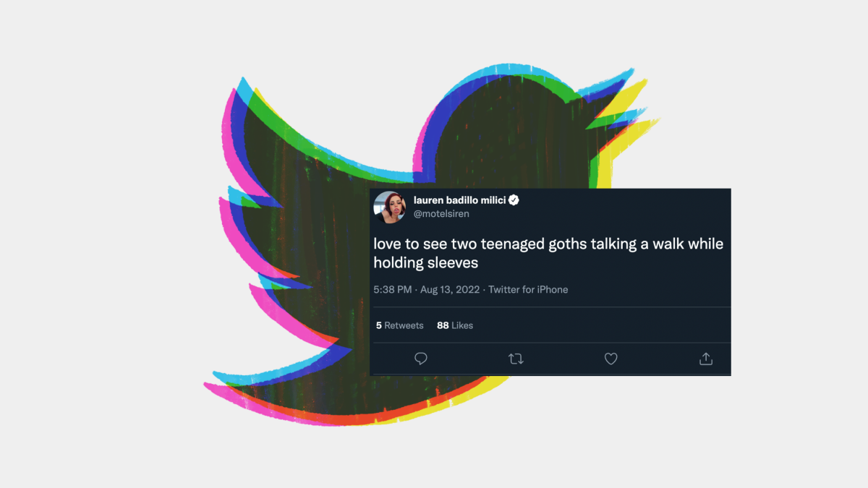868x488 pixels.
Task: Click the reply speech bubble icon
Action: click(x=421, y=359)
